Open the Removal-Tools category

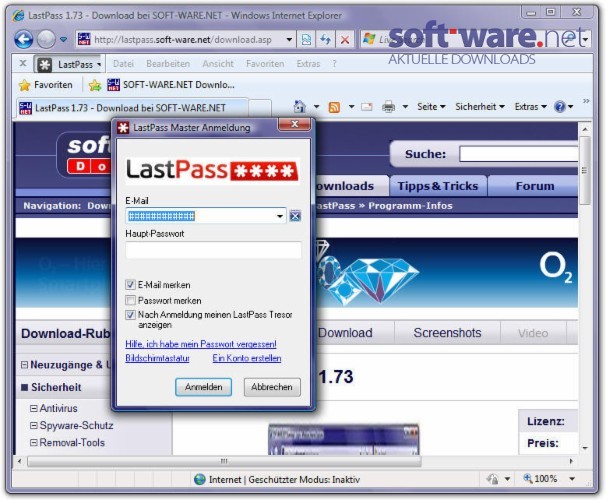click(x=72, y=443)
